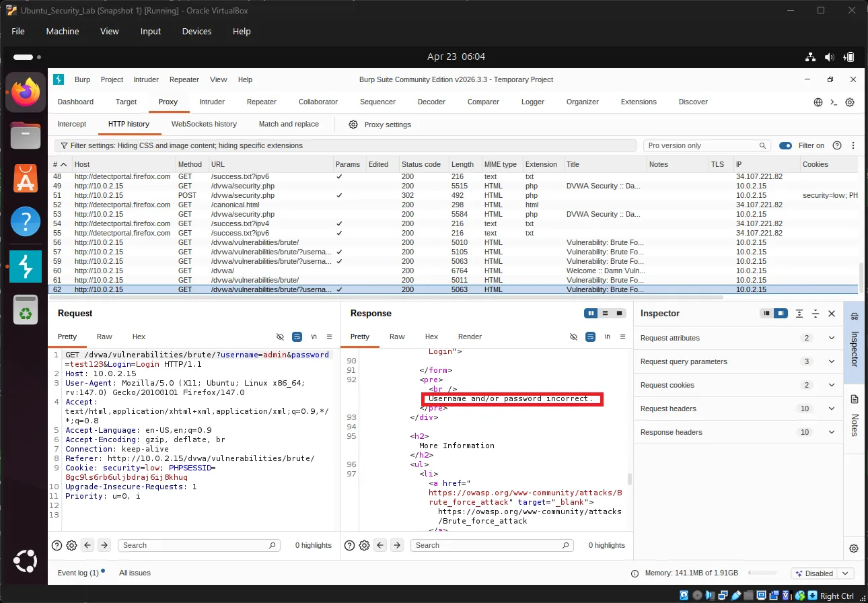The width and height of the screenshot is (868, 603).
Task: Click the crossed-eye icon in the Request panel
Action: pos(280,336)
